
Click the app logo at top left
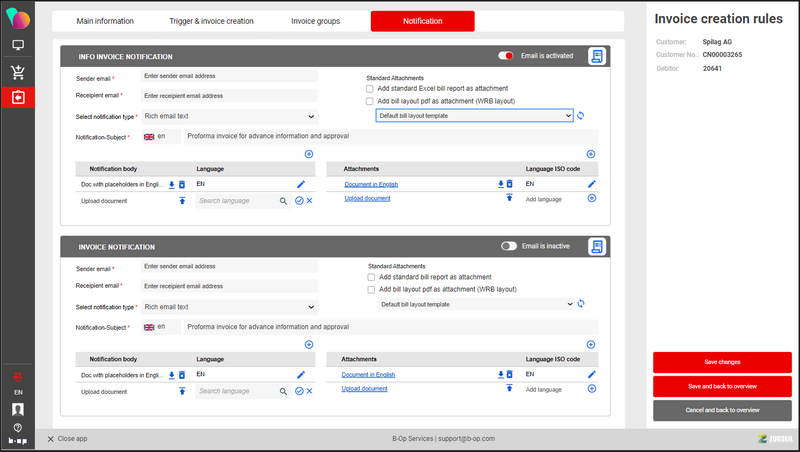coord(18,18)
